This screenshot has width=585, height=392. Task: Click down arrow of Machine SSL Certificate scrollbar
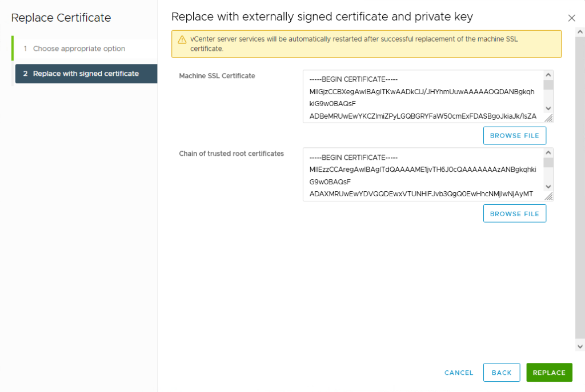(x=548, y=108)
